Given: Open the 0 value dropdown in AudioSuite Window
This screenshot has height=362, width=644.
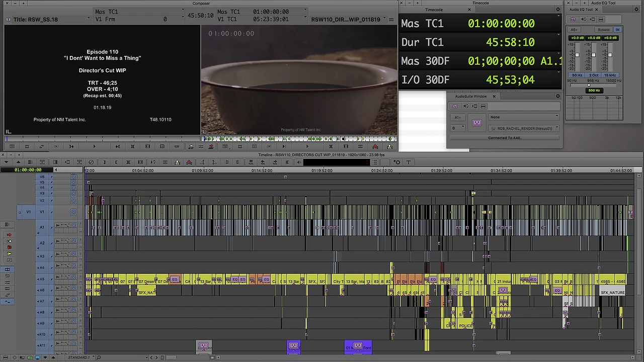Looking at the screenshot, I should (x=458, y=128).
